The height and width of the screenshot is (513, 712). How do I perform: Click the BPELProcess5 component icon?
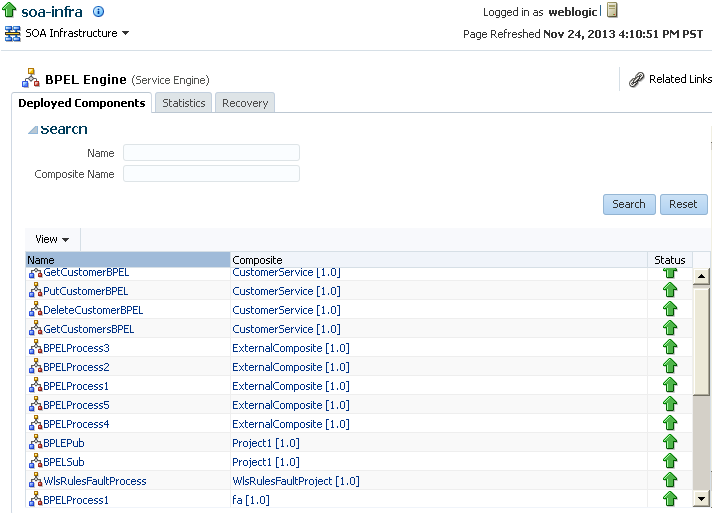pos(35,405)
